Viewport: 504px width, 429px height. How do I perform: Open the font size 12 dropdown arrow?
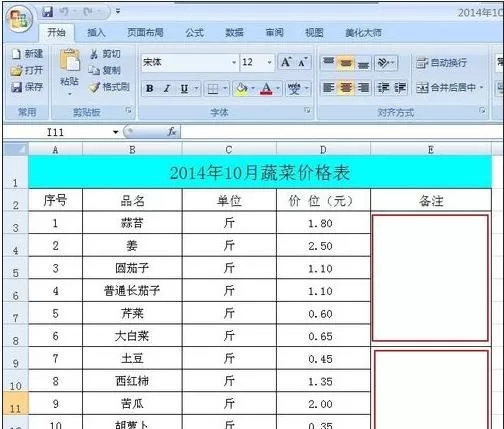tap(269, 62)
